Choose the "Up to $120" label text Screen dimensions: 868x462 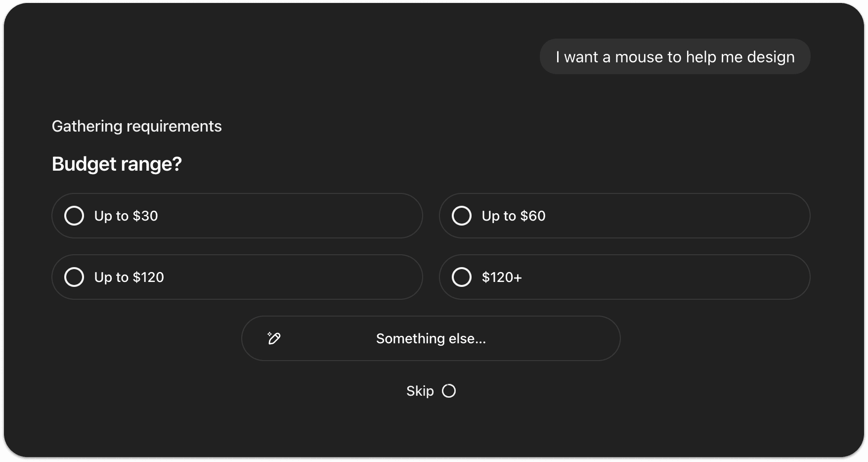129,277
